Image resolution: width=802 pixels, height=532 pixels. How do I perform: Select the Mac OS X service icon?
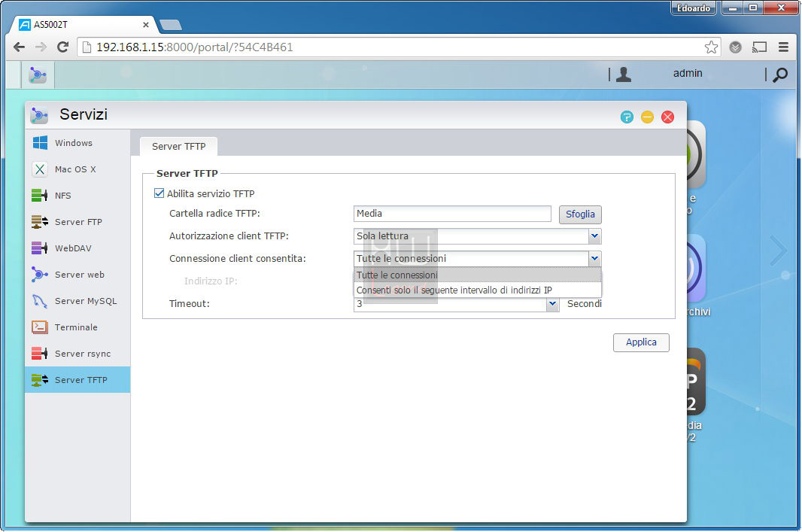[x=40, y=169]
